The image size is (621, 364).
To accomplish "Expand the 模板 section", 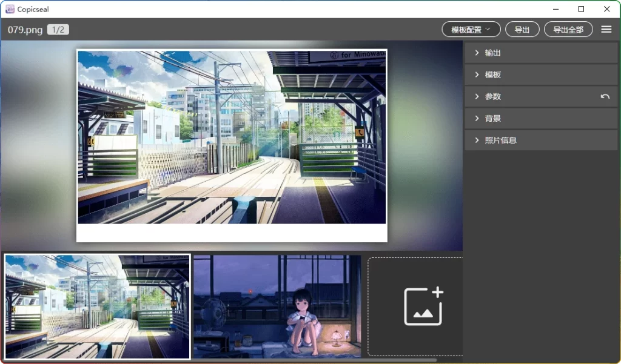I will click(x=541, y=74).
